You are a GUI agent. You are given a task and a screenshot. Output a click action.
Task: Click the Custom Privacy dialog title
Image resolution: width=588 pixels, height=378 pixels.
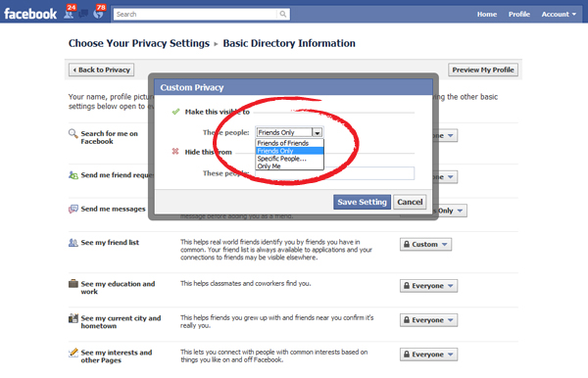(192, 87)
